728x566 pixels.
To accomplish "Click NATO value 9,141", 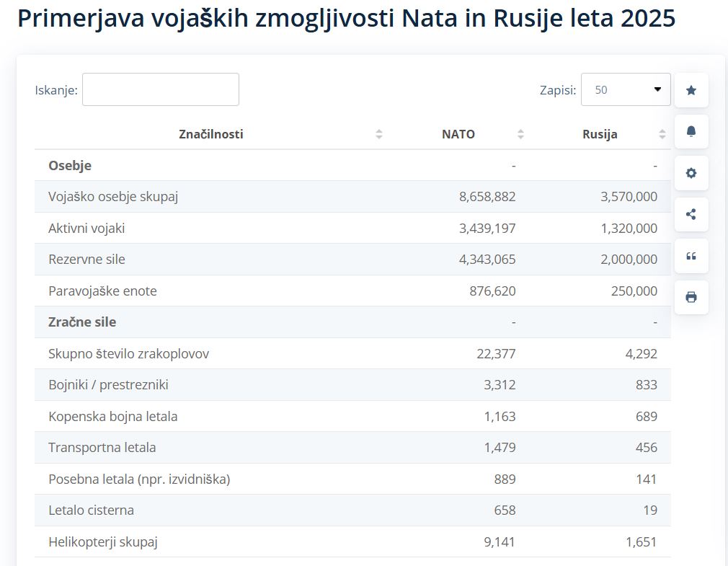I will pos(500,542).
